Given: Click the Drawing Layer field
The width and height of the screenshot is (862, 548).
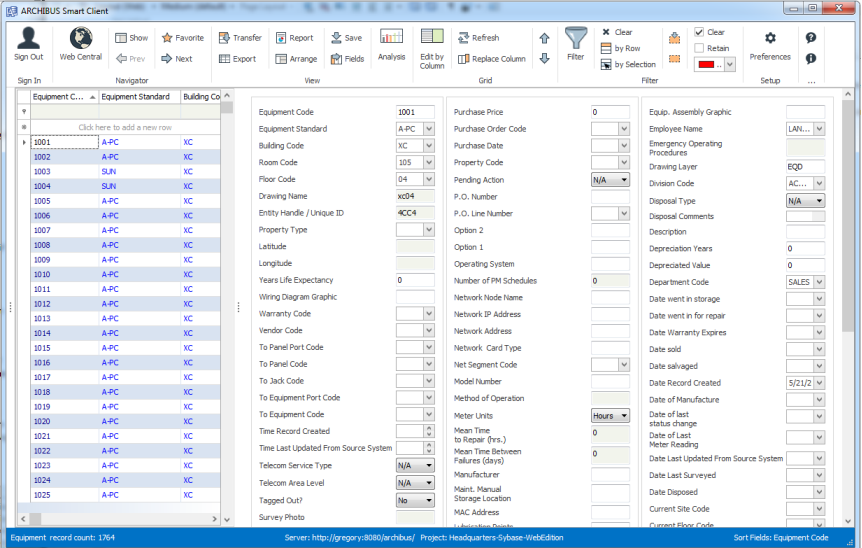Looking at the screenshot, I should (805, 167).
